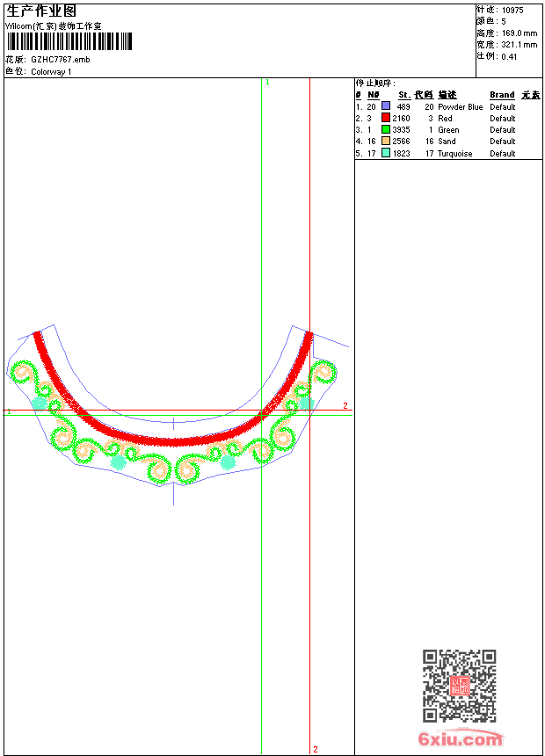The image size is (545, 756).
Task: Select Default brand in Sand row
Action: coord(503,142)
